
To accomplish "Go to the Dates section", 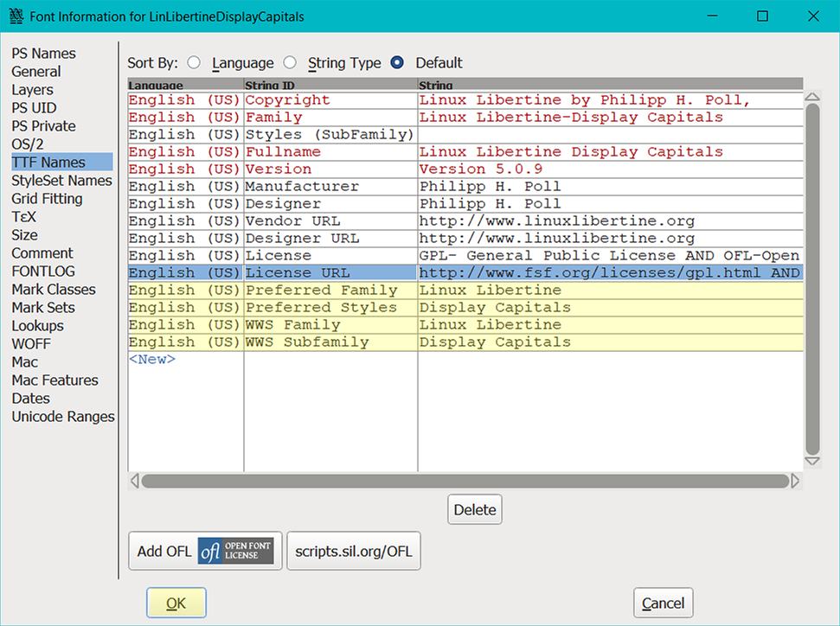I will click(x=30, y=399).
